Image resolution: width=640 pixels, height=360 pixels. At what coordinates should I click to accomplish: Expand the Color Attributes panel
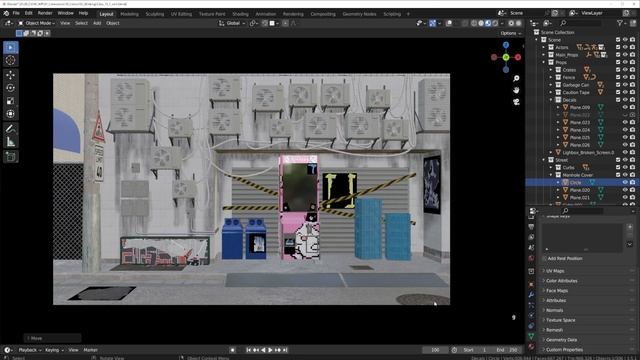[x=561, y=281]
